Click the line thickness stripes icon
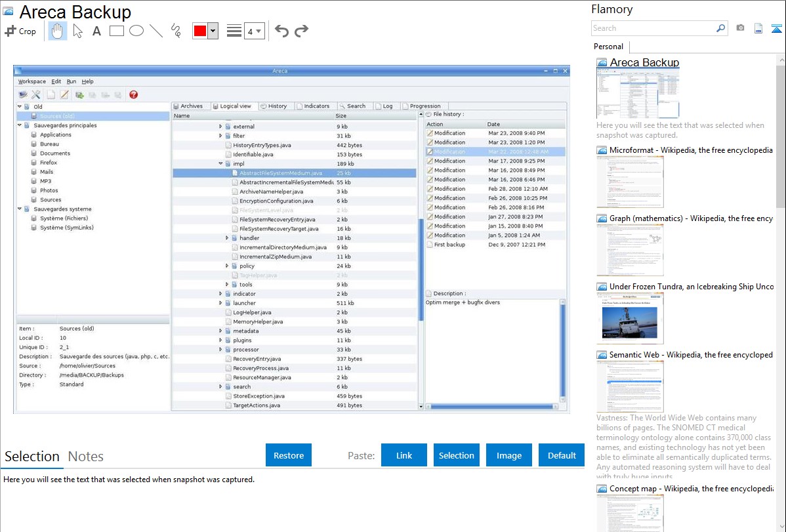Screen dimensions: 786x532 234,31
